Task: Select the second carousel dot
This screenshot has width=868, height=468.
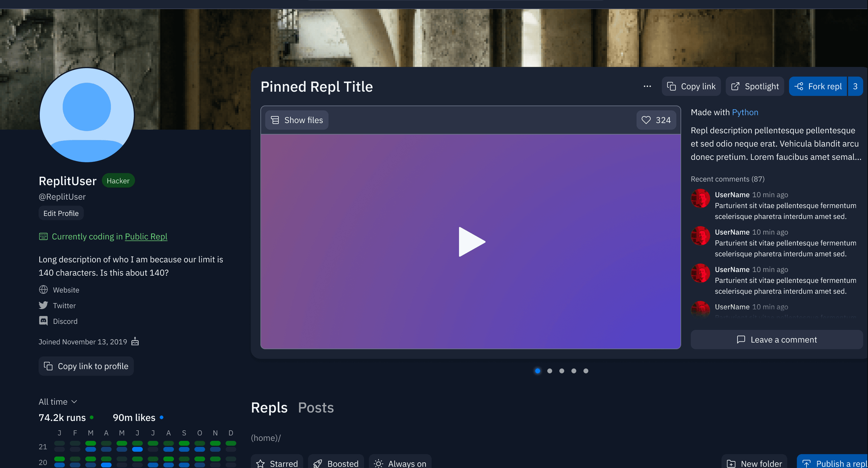Action: click(549, 371)
